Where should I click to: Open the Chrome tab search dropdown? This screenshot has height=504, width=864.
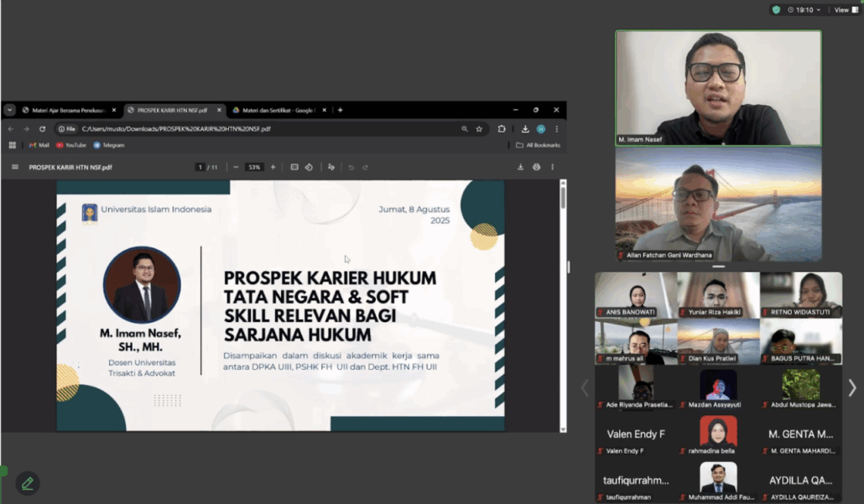coord(9,110)
